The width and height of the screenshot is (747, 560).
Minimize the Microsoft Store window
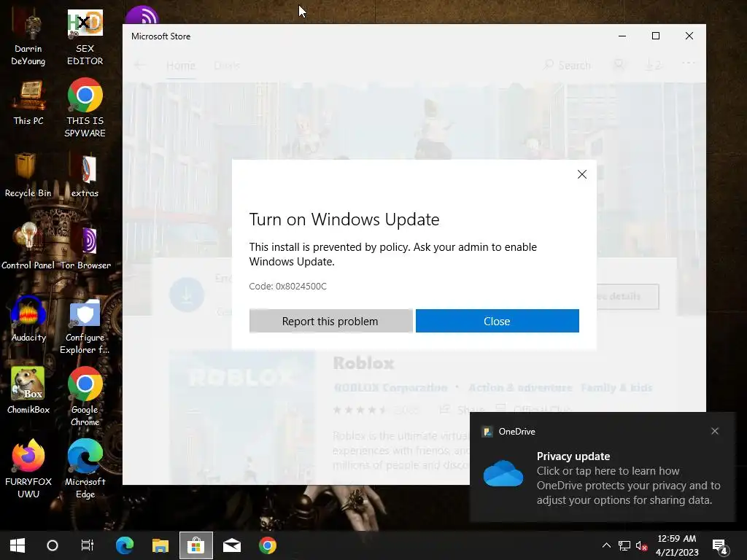click(x=622, y=36)
